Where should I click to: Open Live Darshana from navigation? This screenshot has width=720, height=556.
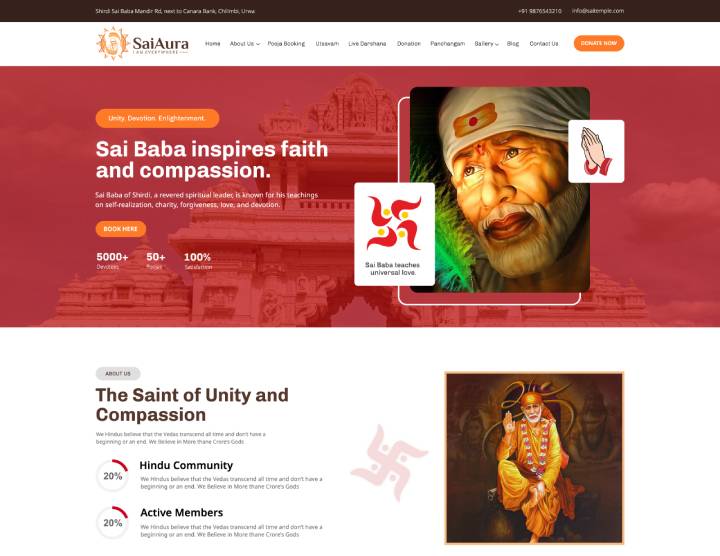[367, 44]
